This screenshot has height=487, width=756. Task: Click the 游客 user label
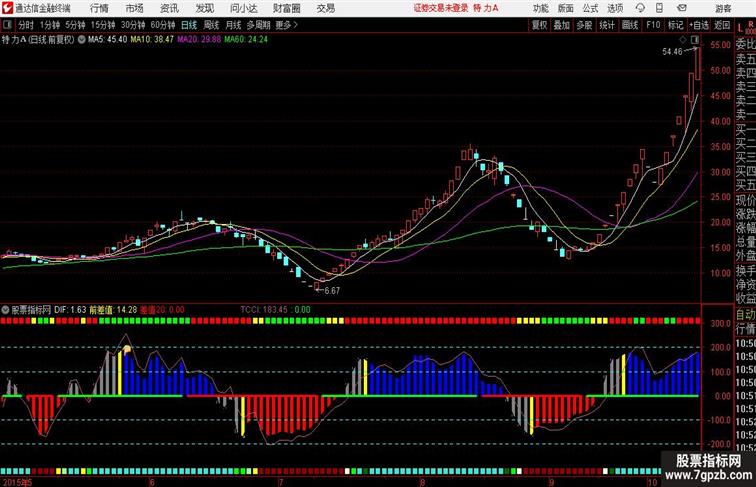point(723,8)
